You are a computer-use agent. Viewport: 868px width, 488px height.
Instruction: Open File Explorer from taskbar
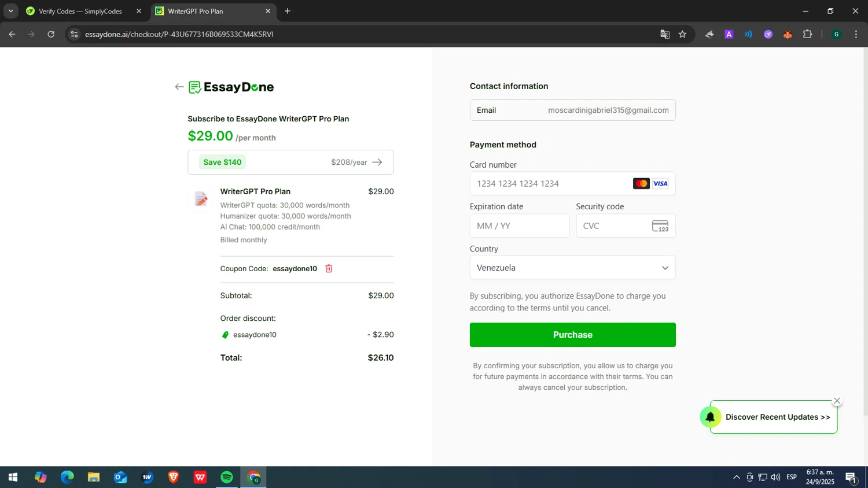tap(94, 477)
